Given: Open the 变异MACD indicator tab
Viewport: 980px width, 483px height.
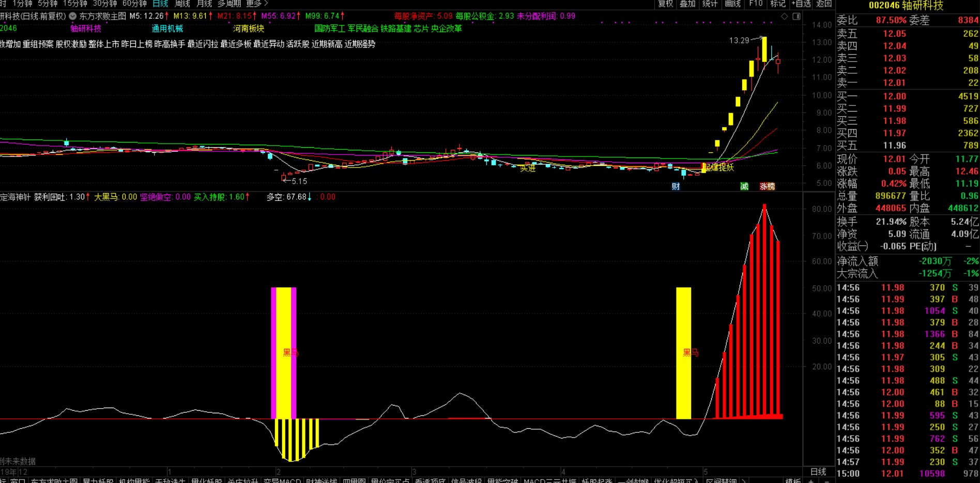Looking at the screenshot, I should click(282, 480).
